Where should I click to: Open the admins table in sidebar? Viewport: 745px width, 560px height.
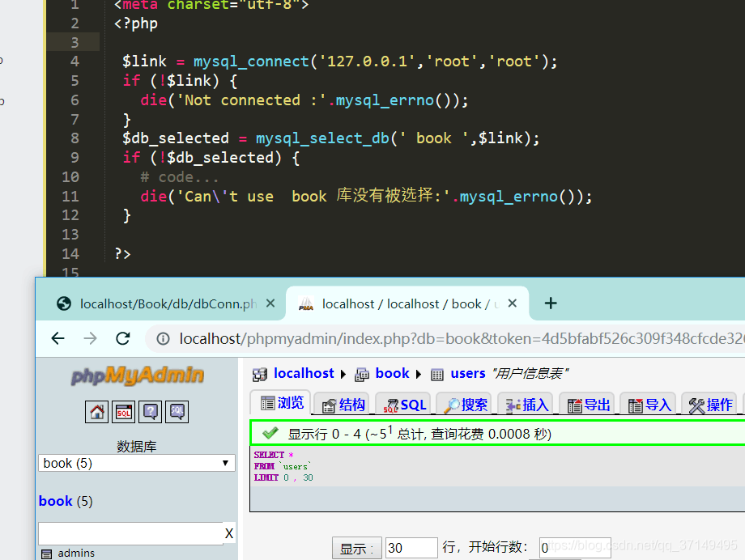coord(76,554)
